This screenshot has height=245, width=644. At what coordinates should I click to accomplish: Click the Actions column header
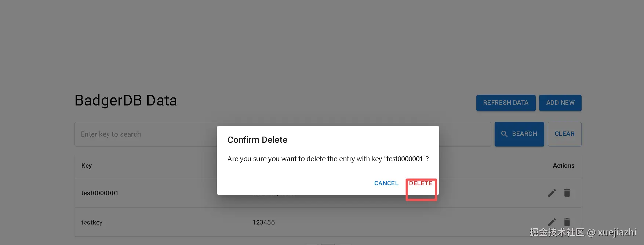click(564, 166)
